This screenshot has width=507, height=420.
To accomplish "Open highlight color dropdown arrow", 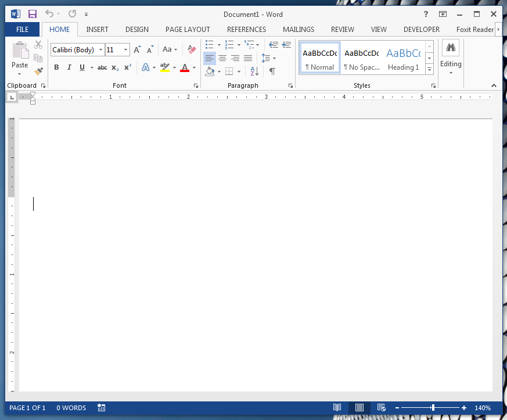I will [x=175, y=67].
